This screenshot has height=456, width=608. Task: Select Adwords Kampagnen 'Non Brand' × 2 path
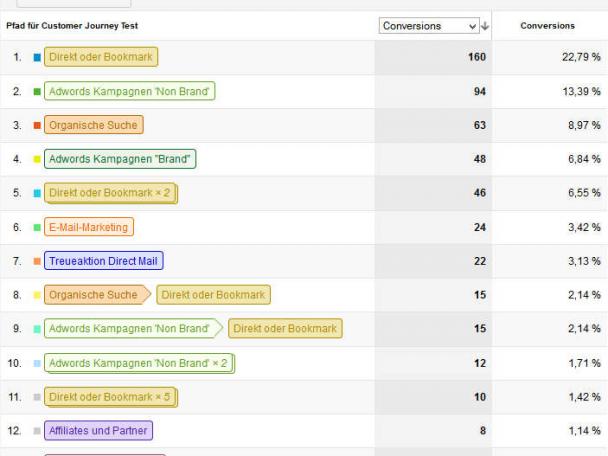point(138,363)
